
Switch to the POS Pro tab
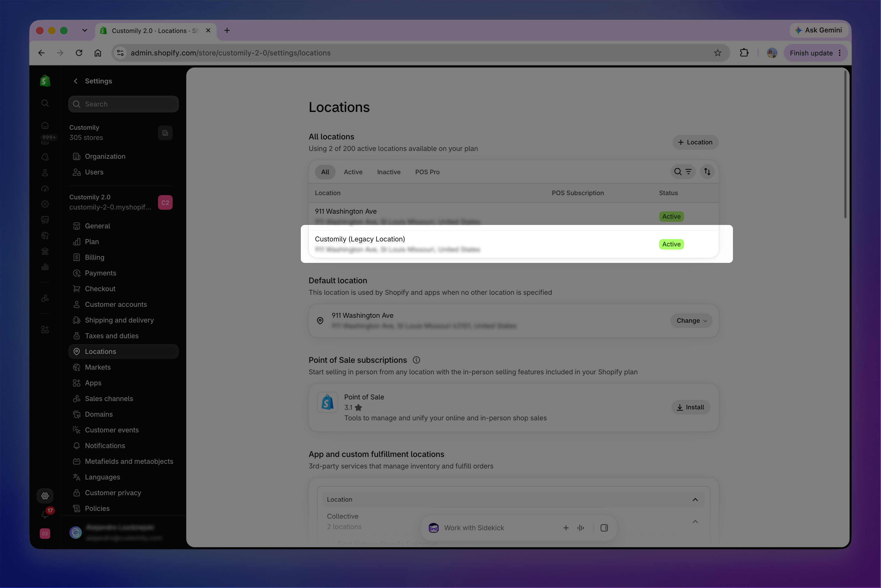click(x=427, y=172)
